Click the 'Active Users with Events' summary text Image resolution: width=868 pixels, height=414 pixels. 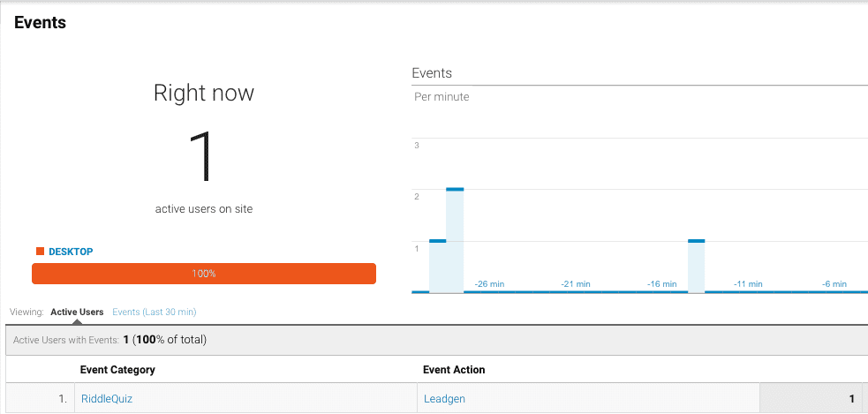109,340
